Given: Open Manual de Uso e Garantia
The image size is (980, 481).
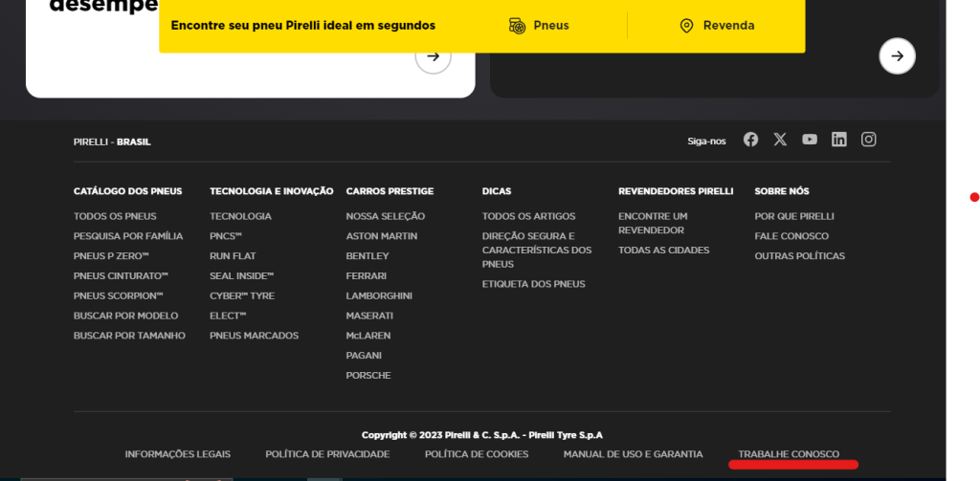Looking at the screenshot, I should click(x=634, y=454).
